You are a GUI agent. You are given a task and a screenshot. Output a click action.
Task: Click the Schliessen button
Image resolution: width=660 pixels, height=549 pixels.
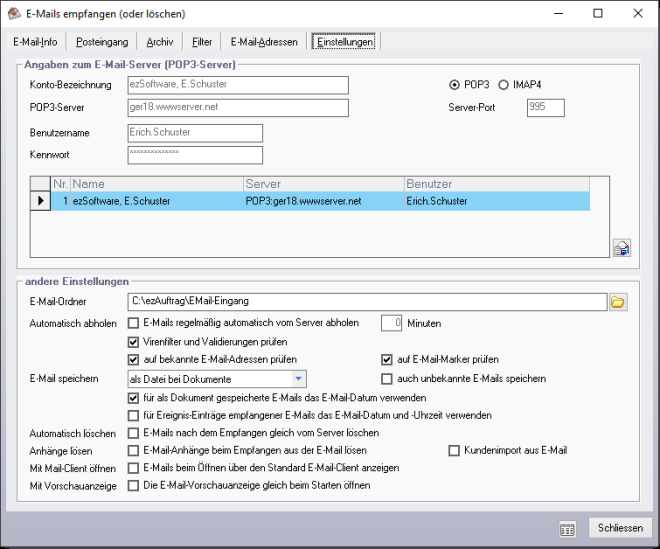point(620,528)
